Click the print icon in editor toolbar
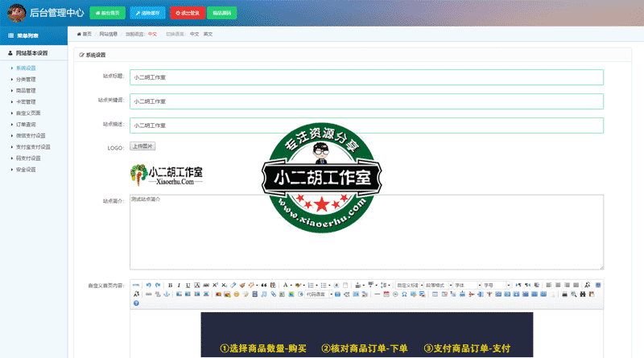Viewport: 644px width, 358px height. tap(565, 294)
